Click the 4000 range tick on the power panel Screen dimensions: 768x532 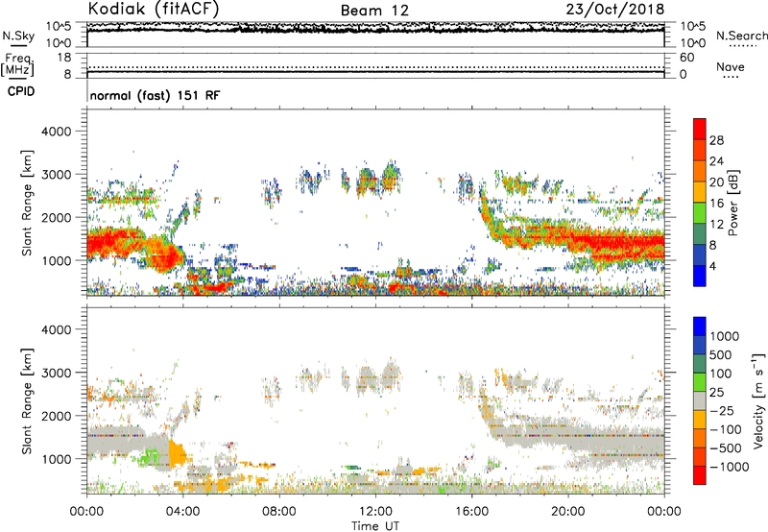[x=57, y=132]
